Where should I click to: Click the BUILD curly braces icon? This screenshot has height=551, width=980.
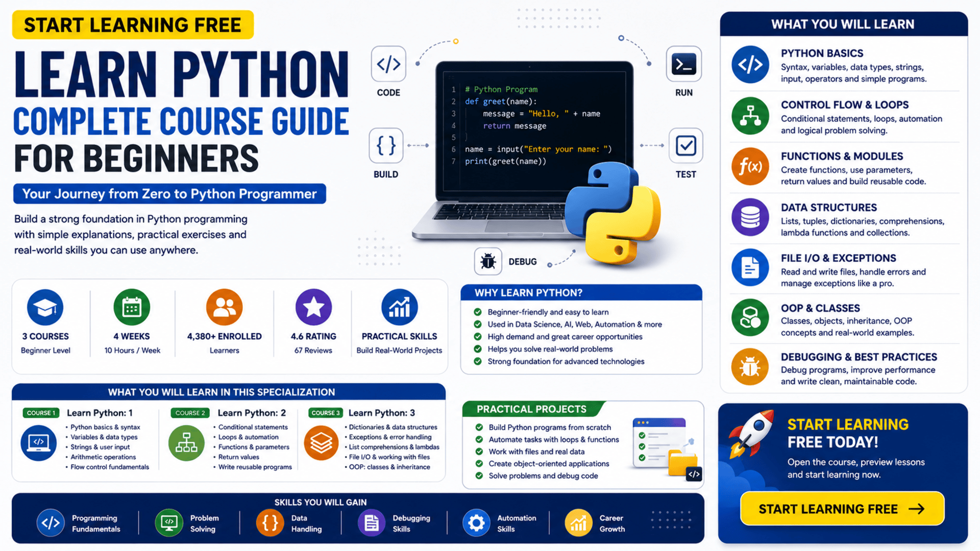386,146
